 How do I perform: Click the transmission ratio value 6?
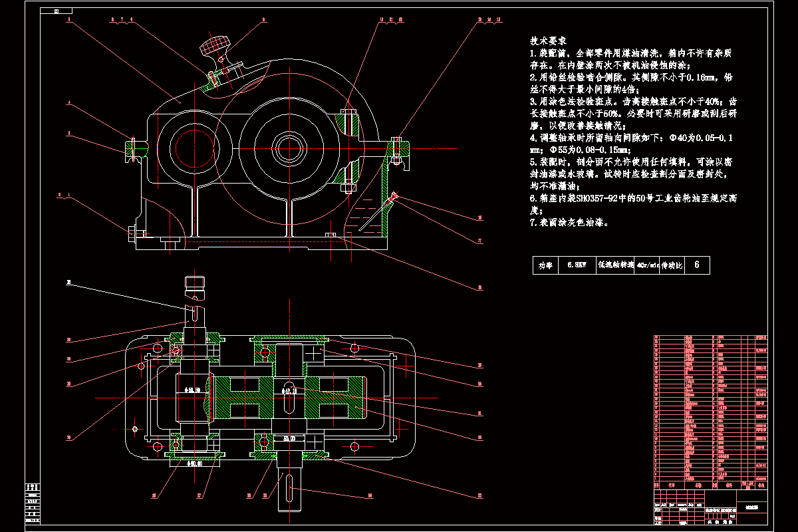point(697,265)
